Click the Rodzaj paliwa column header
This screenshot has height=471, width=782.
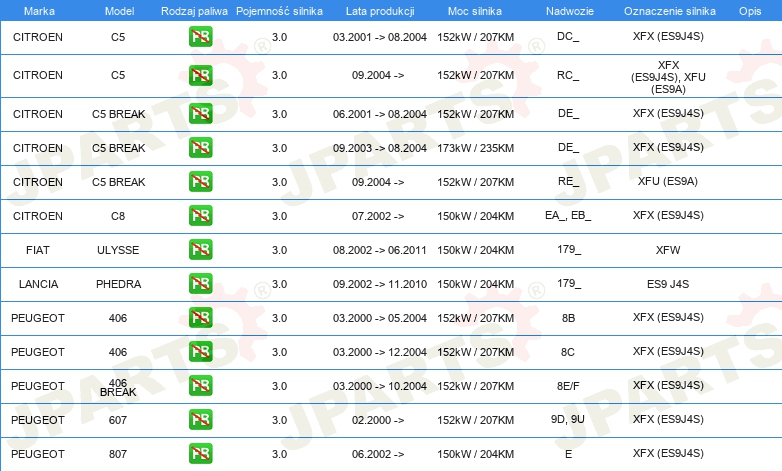(194, 11)
